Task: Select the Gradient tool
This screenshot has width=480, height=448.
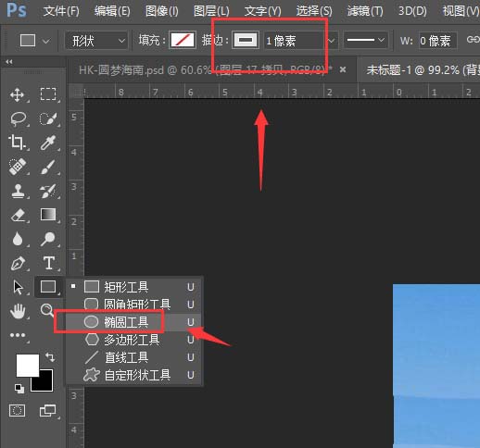Action: tap(48, 214)
